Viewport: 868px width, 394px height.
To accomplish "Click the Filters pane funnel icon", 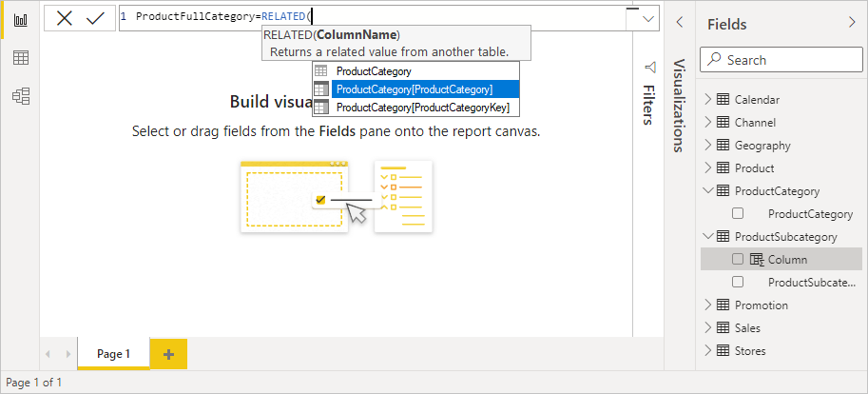I will [650, 68].
